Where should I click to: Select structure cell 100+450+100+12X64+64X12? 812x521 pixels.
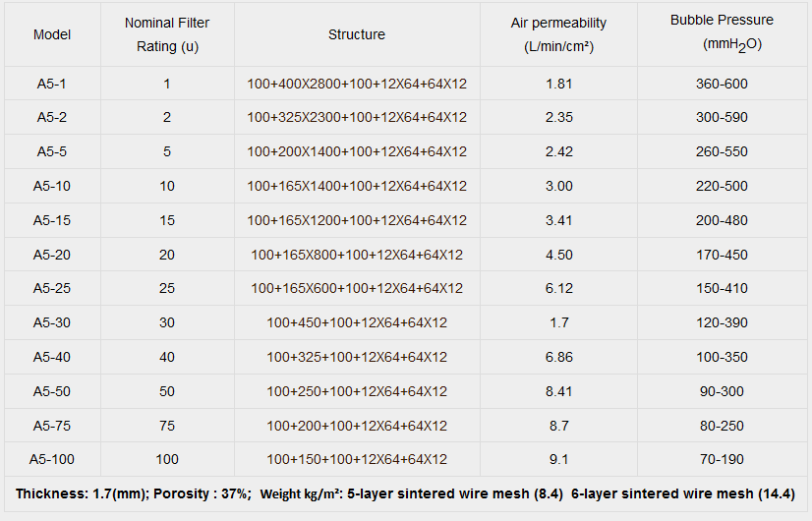357,322
